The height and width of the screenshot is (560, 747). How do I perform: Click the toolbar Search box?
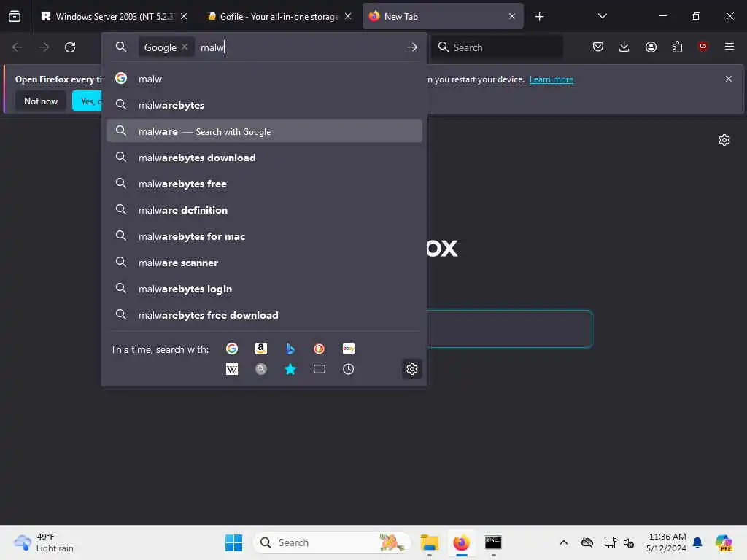[498, 47]
